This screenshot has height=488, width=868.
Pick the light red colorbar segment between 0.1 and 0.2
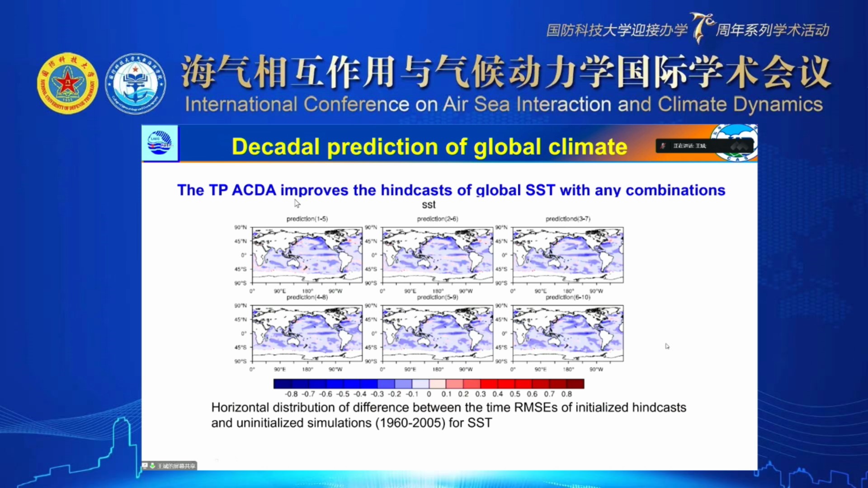454,384
